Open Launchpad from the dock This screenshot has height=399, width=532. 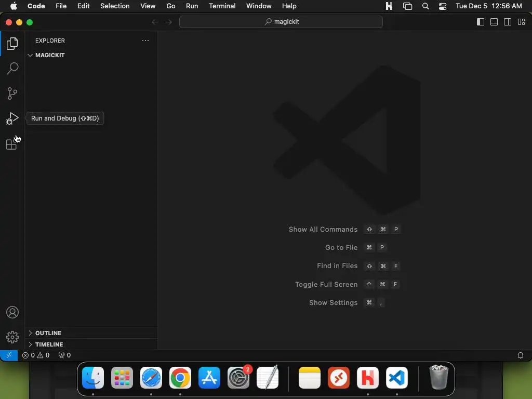coord(122,378)
